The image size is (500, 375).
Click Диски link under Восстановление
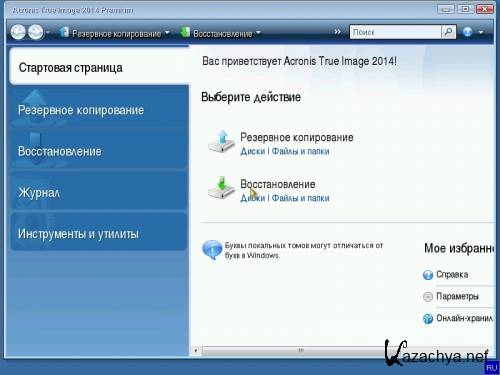click(x=253, y=198)
